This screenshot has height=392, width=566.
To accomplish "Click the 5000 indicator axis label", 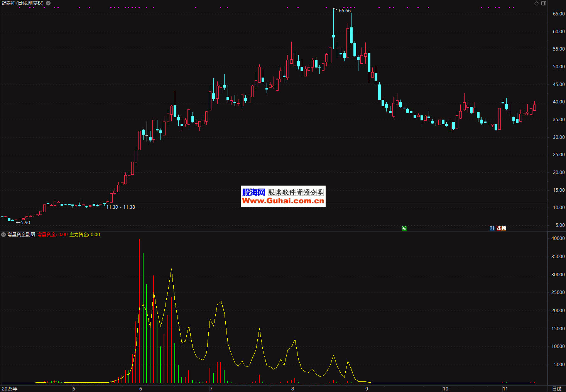I will coord(559,365).
